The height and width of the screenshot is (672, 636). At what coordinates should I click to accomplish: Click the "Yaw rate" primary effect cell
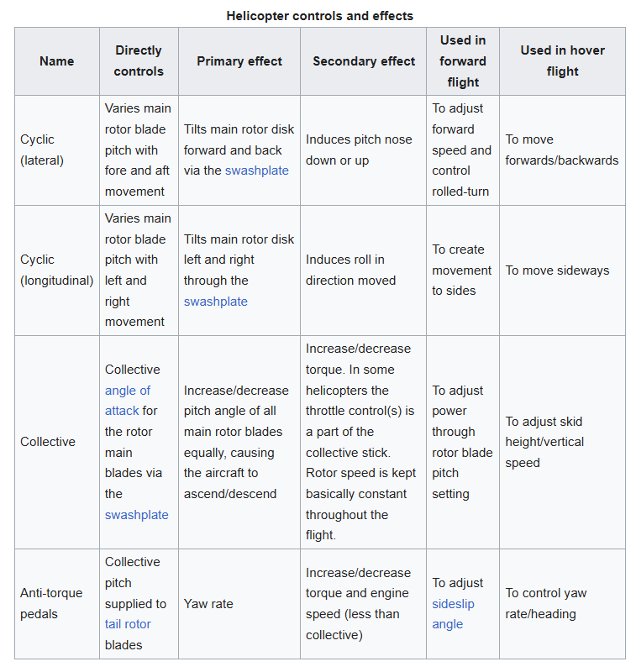(208, 604)
